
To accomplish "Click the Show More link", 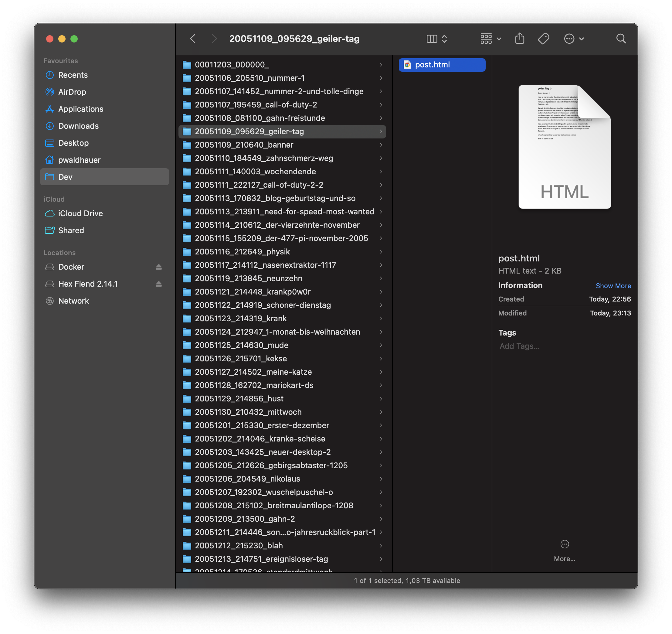I will coord(613,286).
